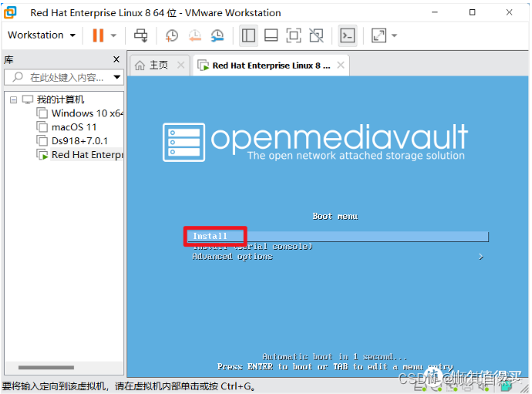Viewport: 532px width, 394px height.
Task: Open the Workstation menu
Action: [x=42, y=35]
